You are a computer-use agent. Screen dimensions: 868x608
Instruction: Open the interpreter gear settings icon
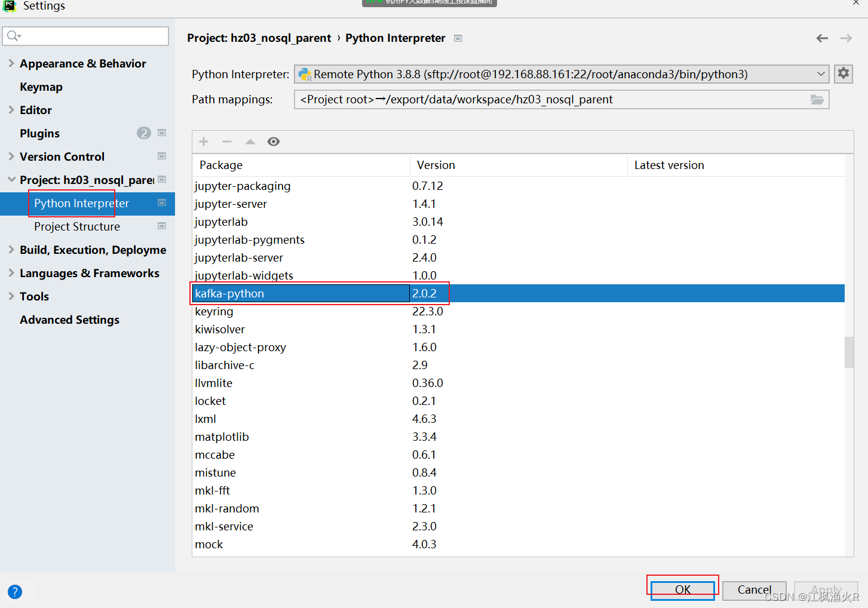(x=844, y=73)
